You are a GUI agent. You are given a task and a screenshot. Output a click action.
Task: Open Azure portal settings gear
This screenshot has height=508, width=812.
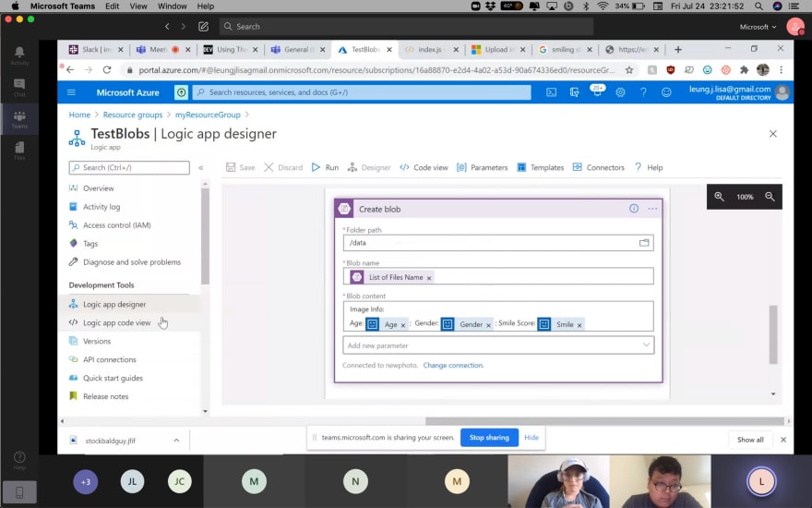click(620, 92)
